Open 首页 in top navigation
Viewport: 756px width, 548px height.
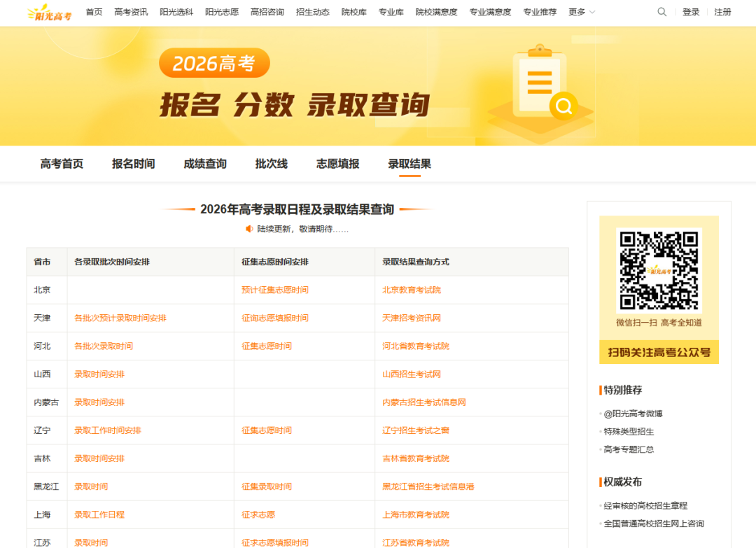[94, 12]
